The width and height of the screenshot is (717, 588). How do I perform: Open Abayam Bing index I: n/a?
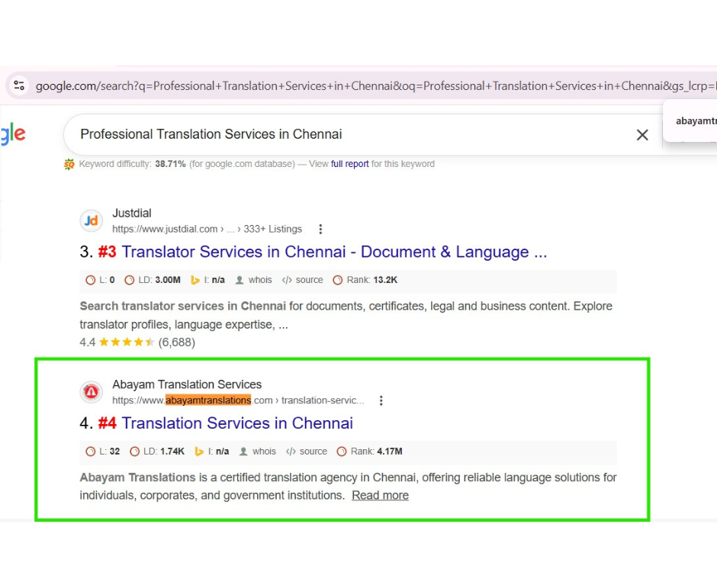(x=212, y=451)
